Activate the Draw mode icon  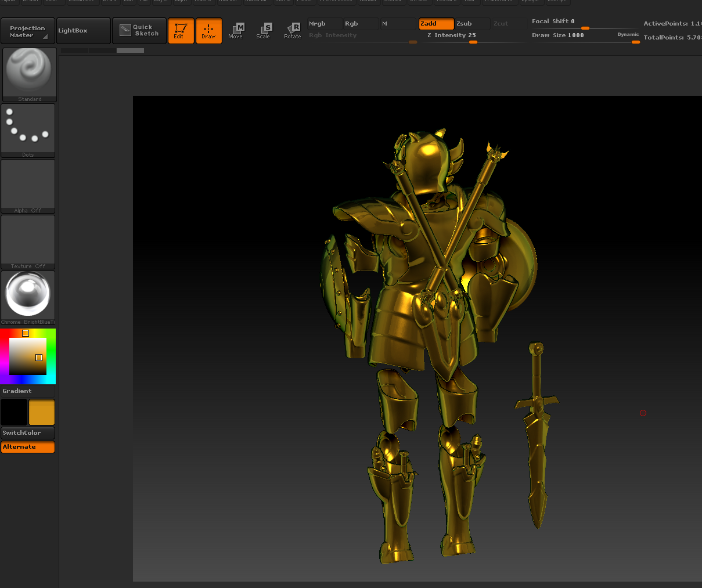pyautogui.click(x=208, y=31)
